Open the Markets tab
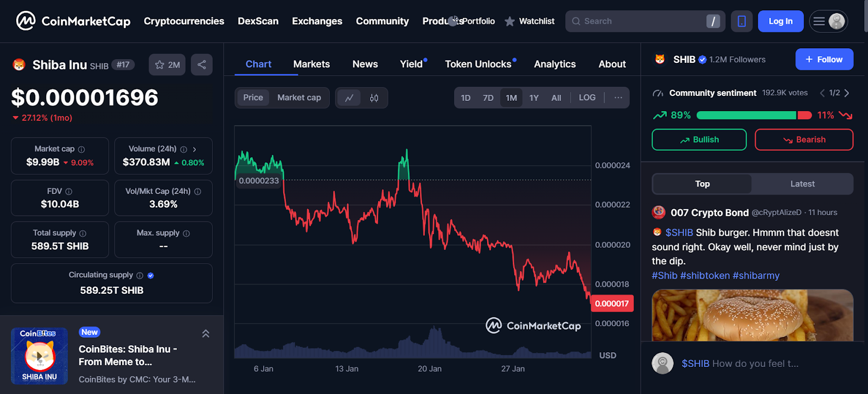Screen dimensions: 868x394 [311, 64]
